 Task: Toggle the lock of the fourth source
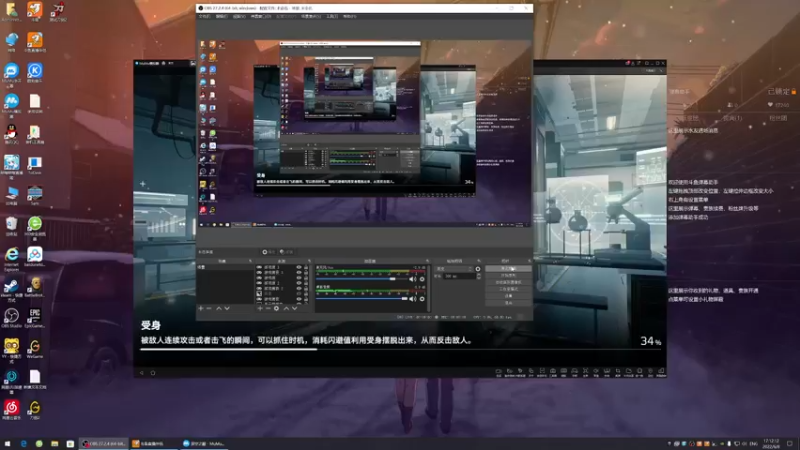pyautogui.click(x=306, y=283)
